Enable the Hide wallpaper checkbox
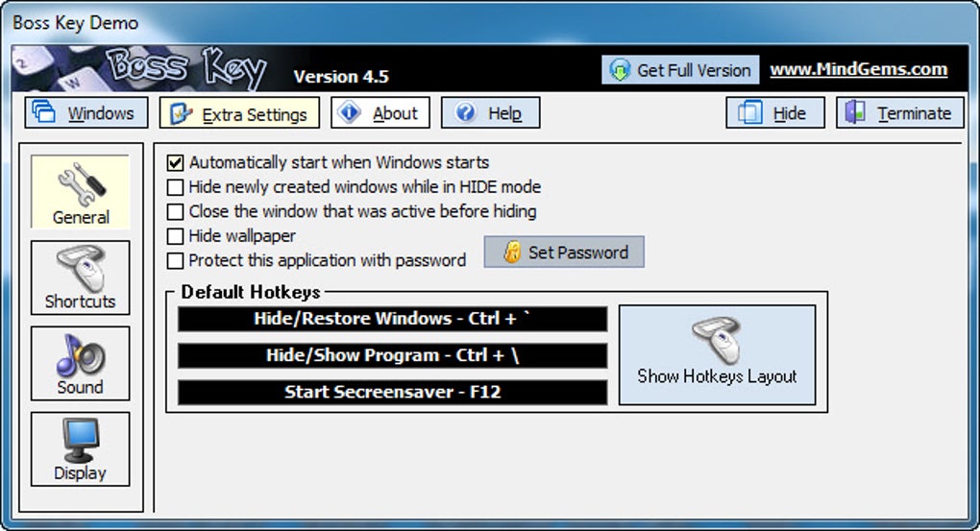980x531 pixels. point(176,236)
